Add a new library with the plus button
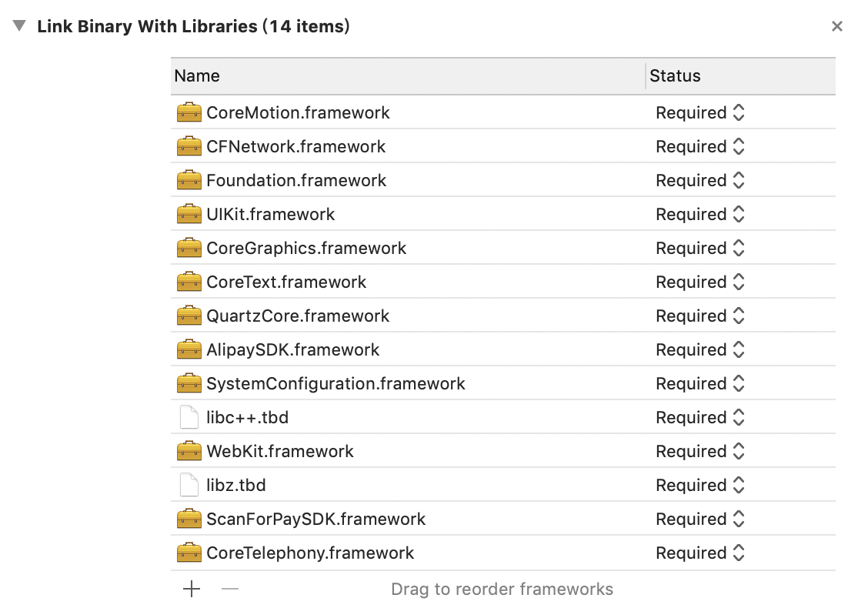This screenshot has height=608, width=868. (192, 589)
